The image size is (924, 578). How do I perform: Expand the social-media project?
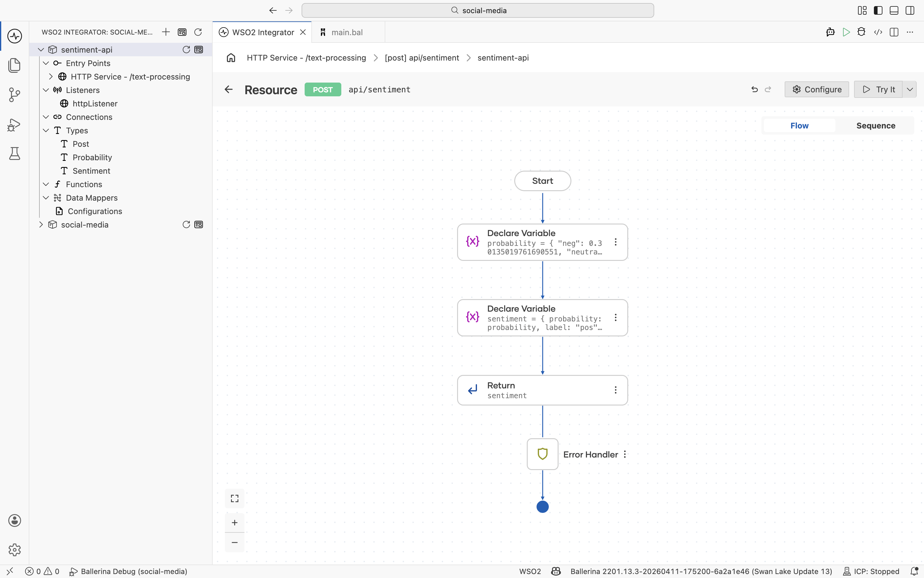click(x=41, y=225)
